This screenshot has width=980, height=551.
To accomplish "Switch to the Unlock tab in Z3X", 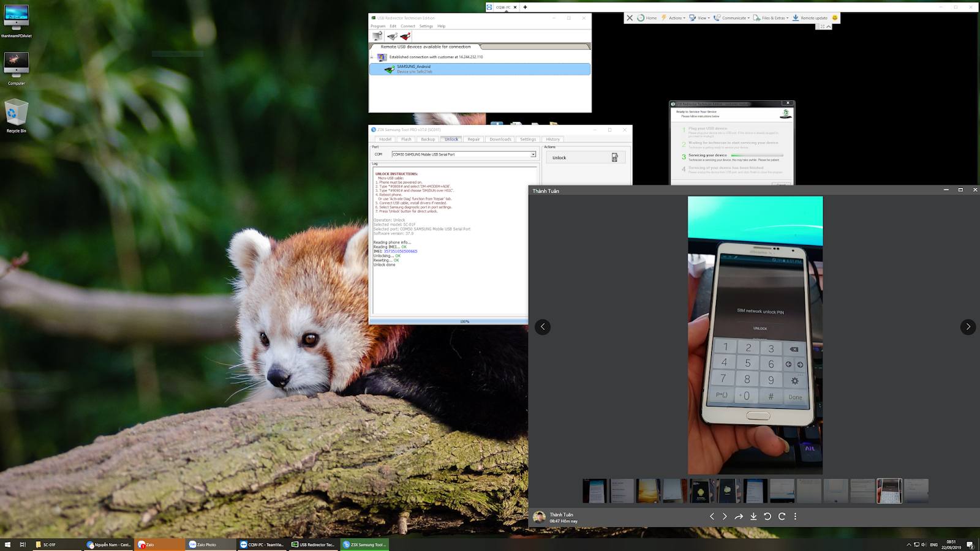I will [x=451, y=140].
